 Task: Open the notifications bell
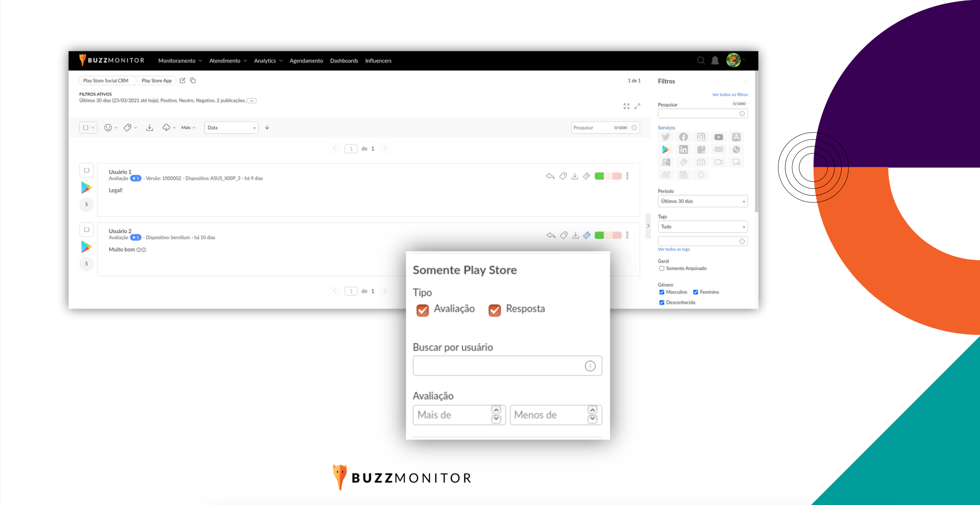click(715, 60)
